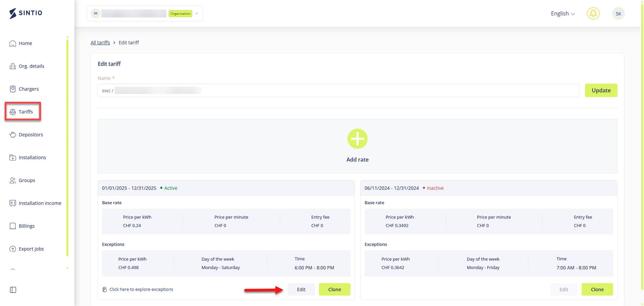Expand the English language dropdown
The width and height of the screenshot is (644, 306).
click(x=562, y=14)
